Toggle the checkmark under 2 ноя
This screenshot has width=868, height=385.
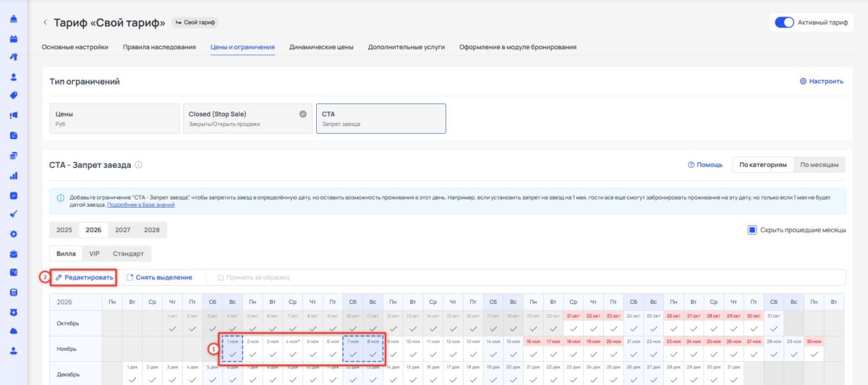[x=252, y=354]
